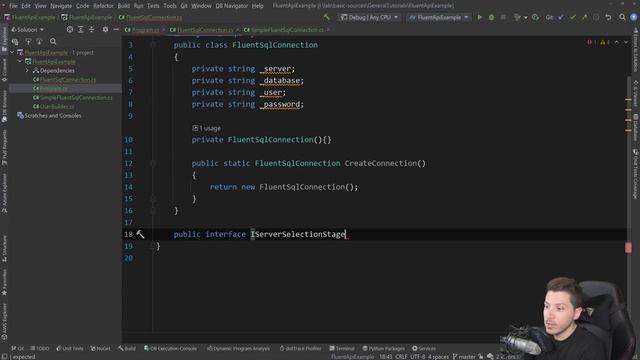Select Program.cs in the solution tree
Image resolution: width=640 pixels, height=360 pixels.
coord(50,89)
